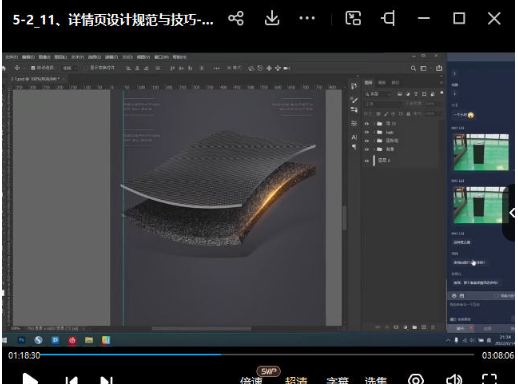The image size is (518, 384).
Task: Switch to the 路径 paths panel tab
Action: tap(395, 82)
